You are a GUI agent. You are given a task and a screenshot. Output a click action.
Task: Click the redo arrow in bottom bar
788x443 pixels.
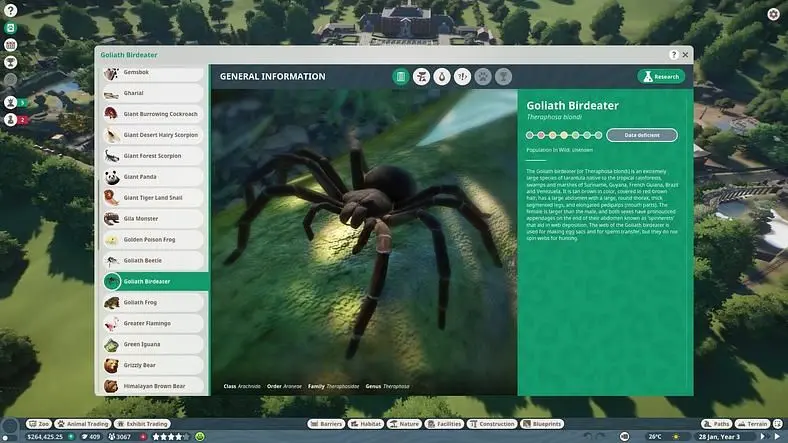601,436
